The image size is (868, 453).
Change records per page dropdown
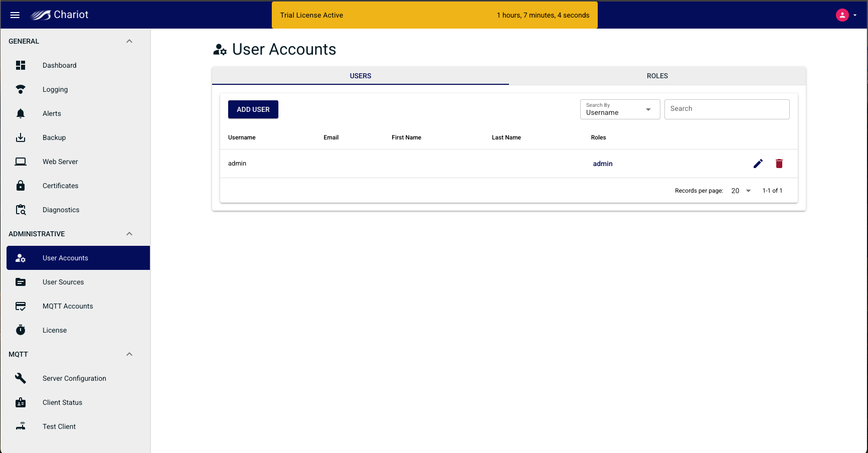coord(741,191)
